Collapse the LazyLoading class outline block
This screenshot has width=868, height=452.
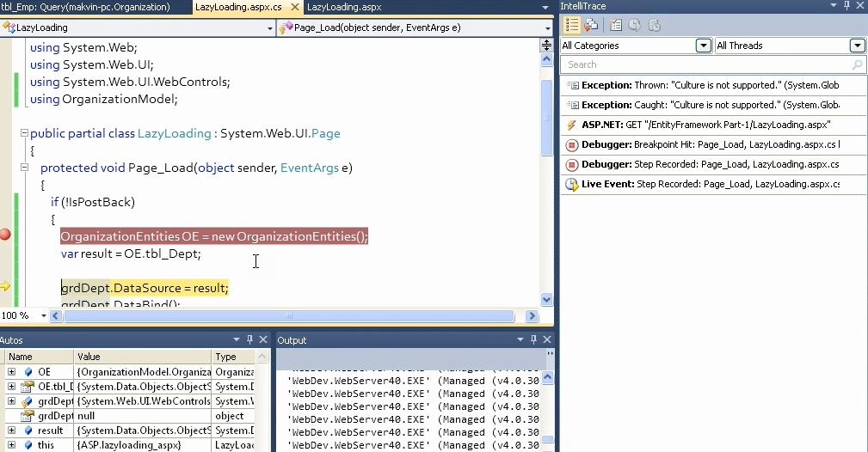23,134
